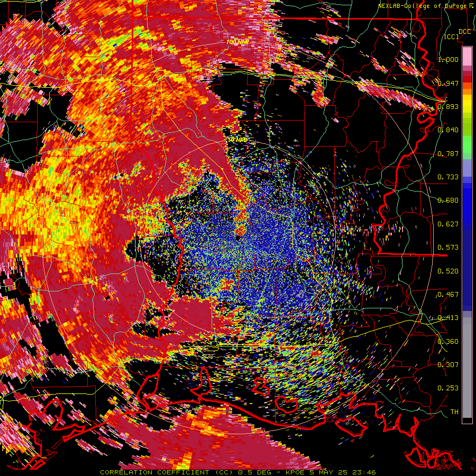
Task: Pick the gray segment of color bar
Action: point(467,368)
